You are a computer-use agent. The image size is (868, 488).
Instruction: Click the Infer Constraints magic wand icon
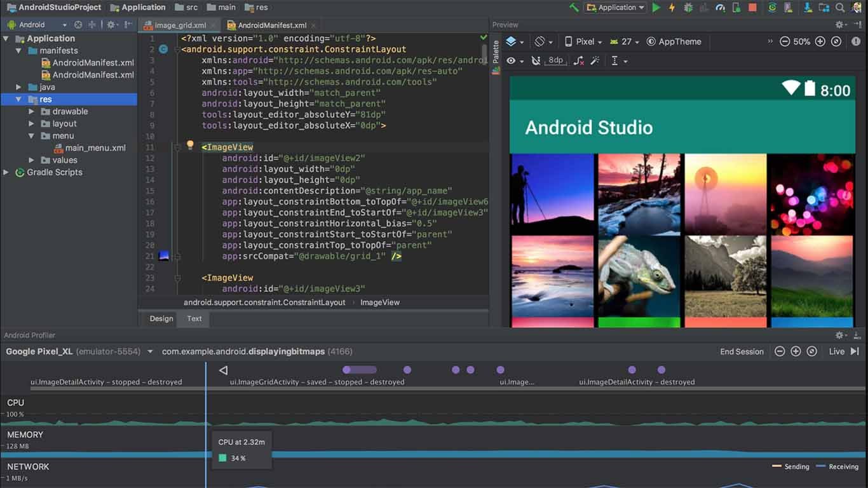coord(593,60)
